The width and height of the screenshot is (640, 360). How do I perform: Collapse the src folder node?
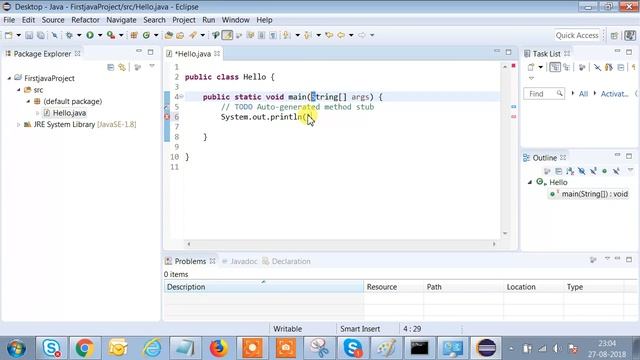(x=19, y=89)
